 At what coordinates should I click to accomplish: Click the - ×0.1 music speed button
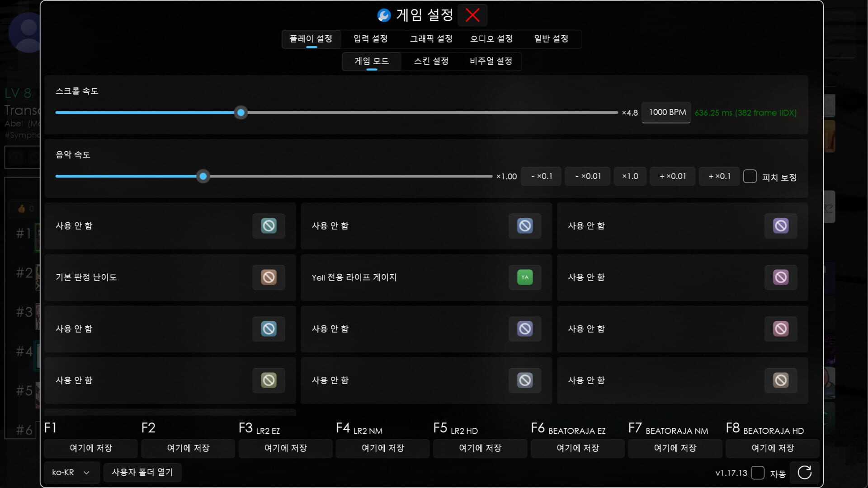(541, 176)
